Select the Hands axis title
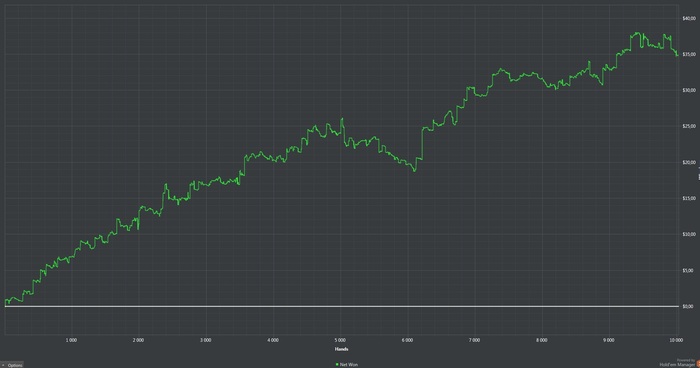Image resolution: width=700 pixels, height=368 pixels. tap(342, 349)
